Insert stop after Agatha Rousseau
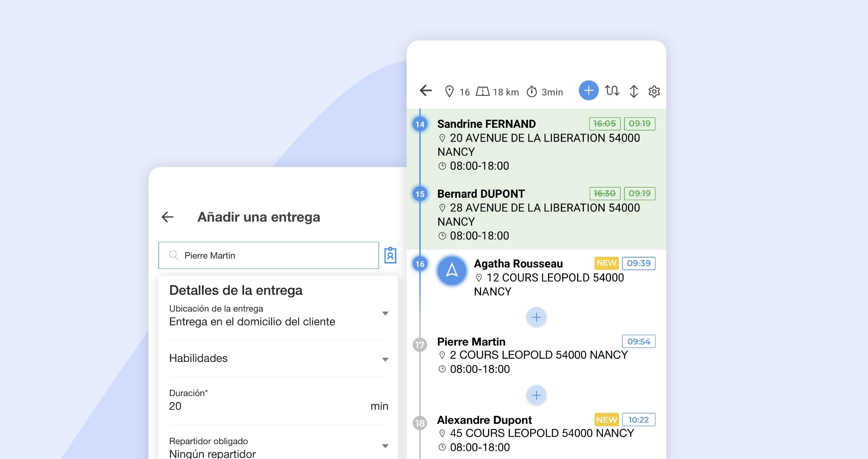Screen dimensions: 868x459 (x=536, y=317)
